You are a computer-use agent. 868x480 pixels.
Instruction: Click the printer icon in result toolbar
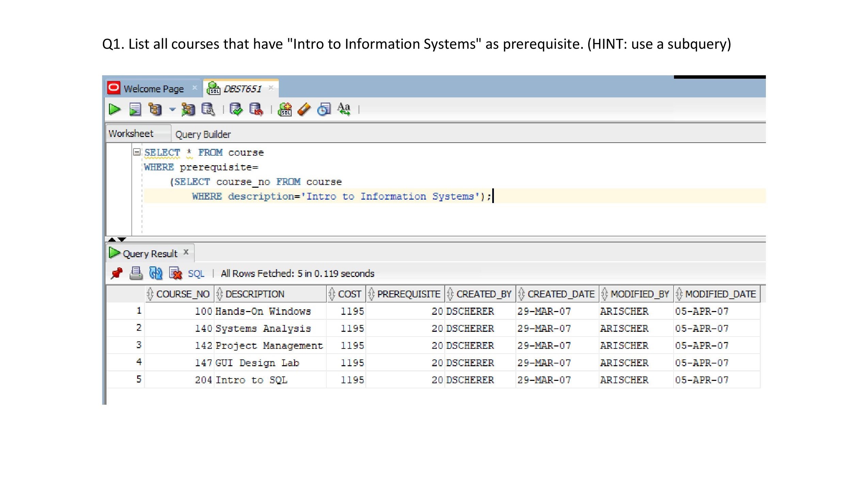136,273
